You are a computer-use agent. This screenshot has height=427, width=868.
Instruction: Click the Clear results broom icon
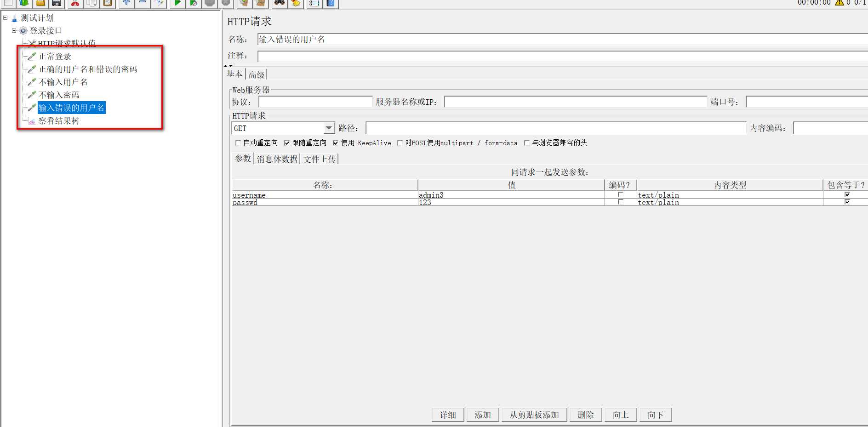coord(244,3)
